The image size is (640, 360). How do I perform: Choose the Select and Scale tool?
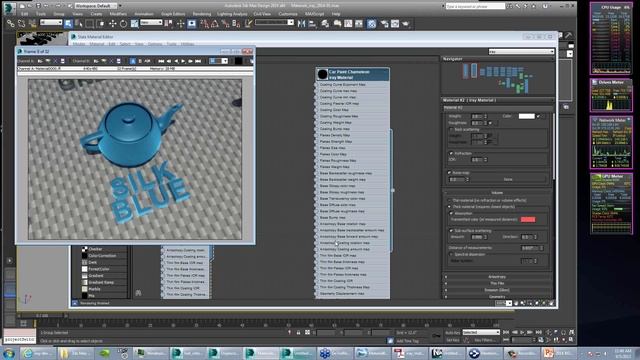coord(134,24)
